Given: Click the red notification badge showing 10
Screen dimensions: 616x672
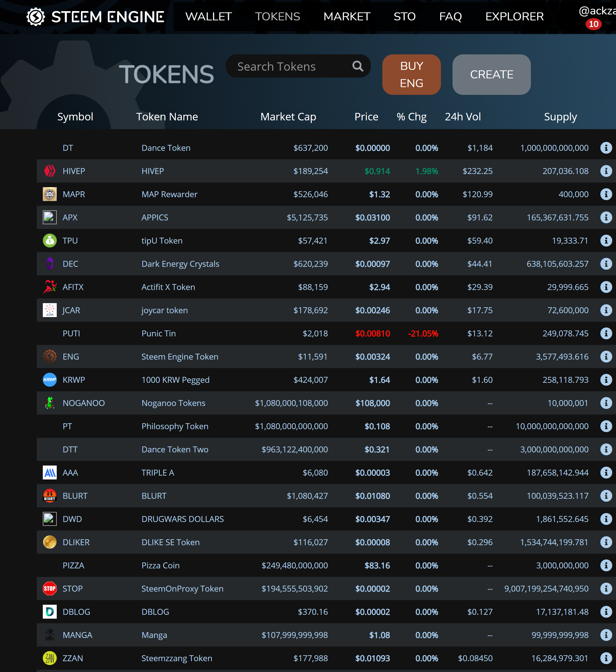Looking at the screenshot, I should pyautogui.click(x=593, y=24).
